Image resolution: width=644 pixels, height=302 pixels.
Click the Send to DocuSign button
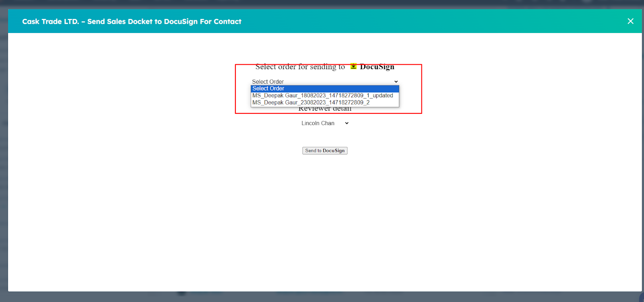(x=325, y=151)
